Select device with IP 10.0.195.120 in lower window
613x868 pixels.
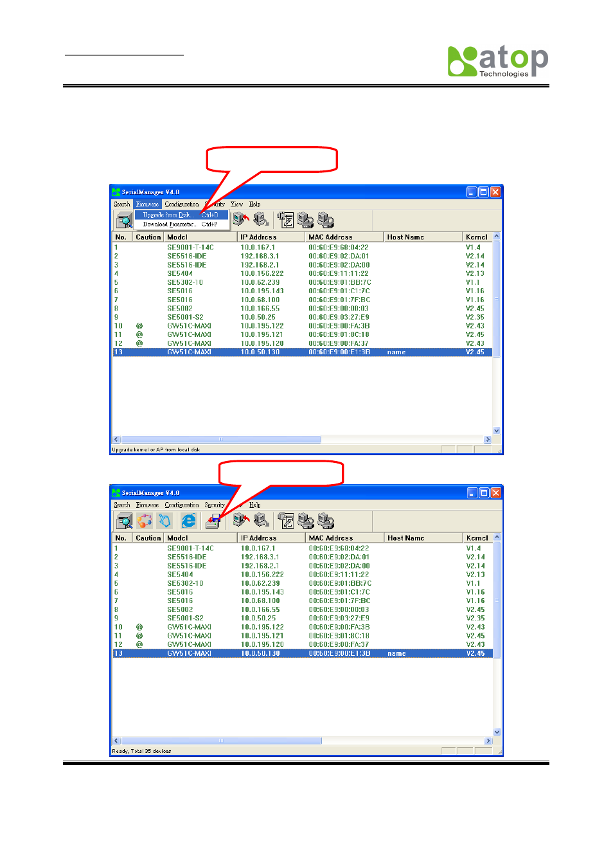(x=302, y=644)
